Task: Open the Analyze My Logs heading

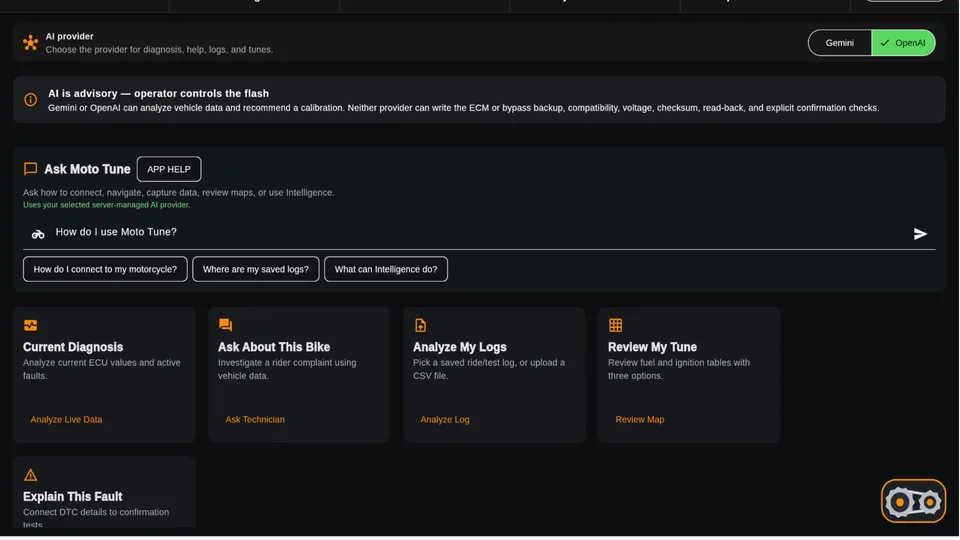Action: coord(459,347)
